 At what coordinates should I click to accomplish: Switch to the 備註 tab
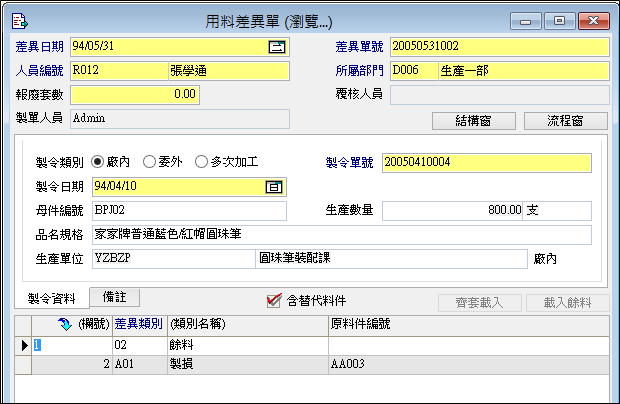[113, 297]
